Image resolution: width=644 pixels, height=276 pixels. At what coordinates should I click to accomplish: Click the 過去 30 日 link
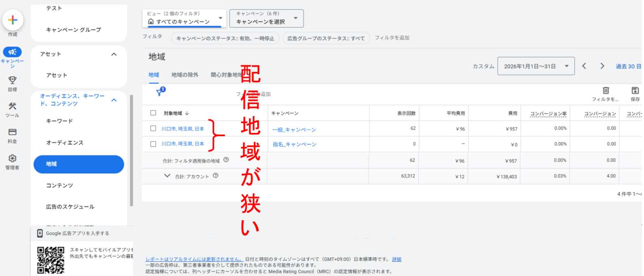pyautogui.click(x=628, y=66)
